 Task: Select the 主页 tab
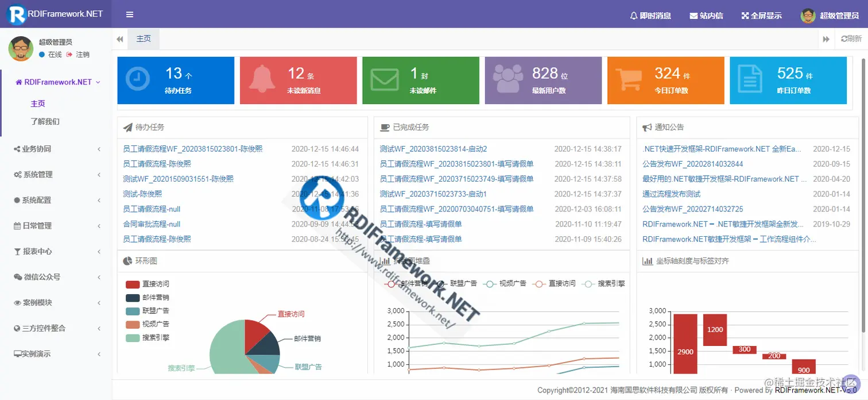[x=144, y=39]
